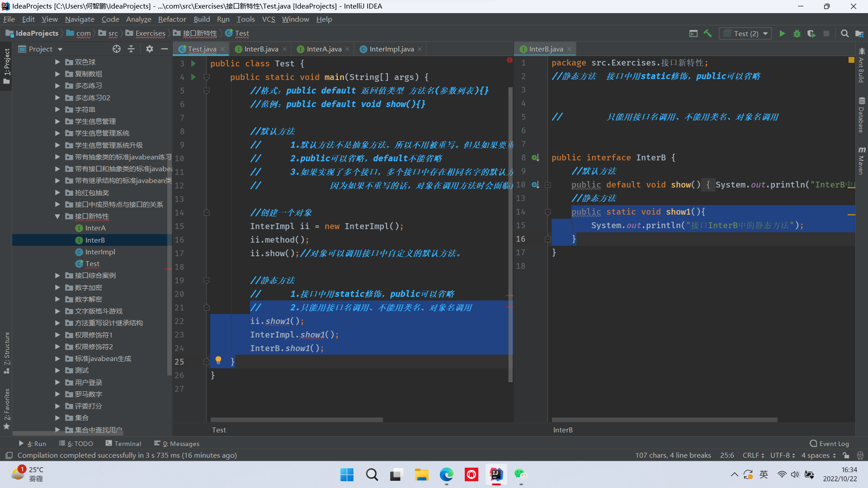Toggle the file read-only lock icon
The width and height of the screenshot is (868, 488).
(846, 455)
